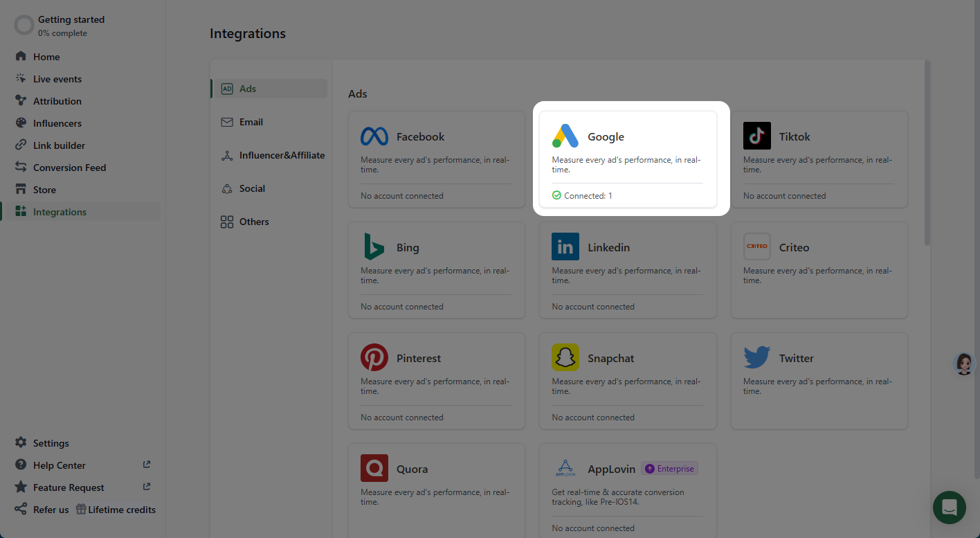Viewport: 980px width, 538px height.
Task: Click the Bing logo icon
Action: [x=374, y=246]
